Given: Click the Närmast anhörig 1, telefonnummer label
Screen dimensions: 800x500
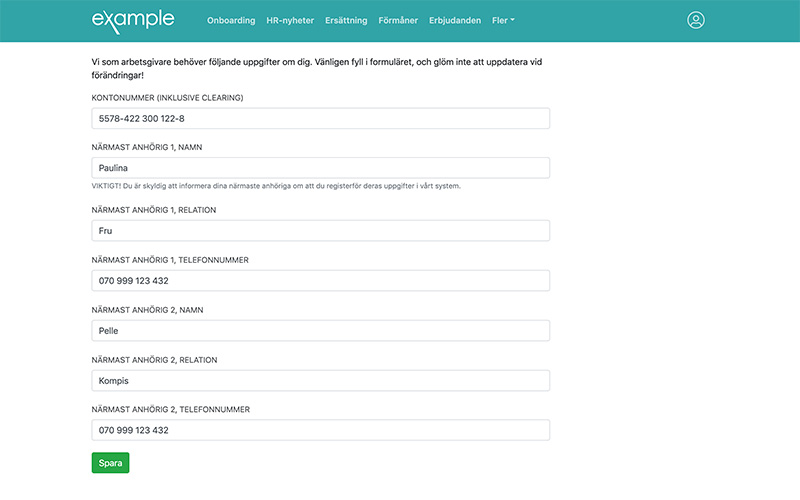Looking at the screenshot, I should [x=170, y=260].
